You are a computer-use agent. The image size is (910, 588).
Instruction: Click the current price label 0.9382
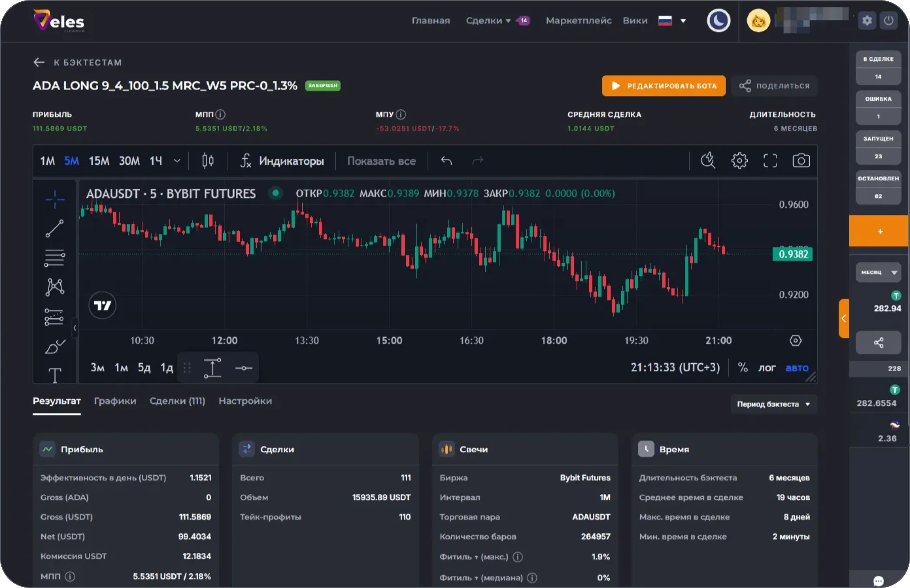coord(792,254)
